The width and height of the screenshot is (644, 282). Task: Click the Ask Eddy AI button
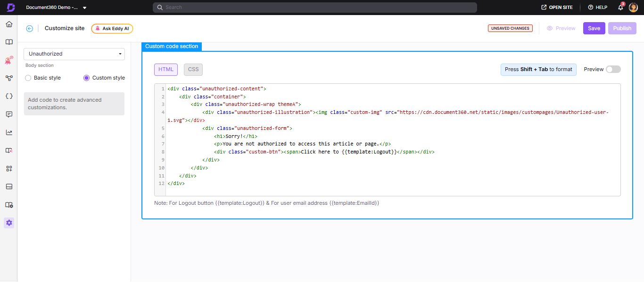(x=112, y=28)
